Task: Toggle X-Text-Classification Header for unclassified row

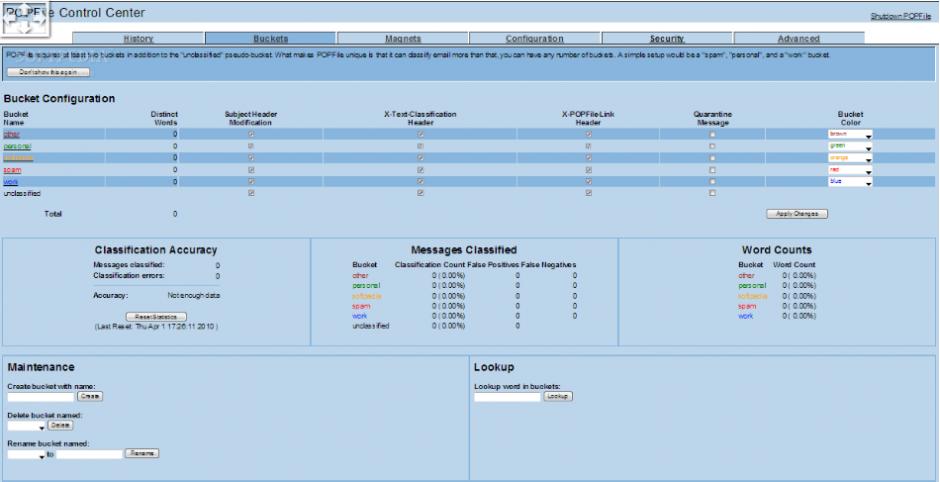Action: coord(420,193)
